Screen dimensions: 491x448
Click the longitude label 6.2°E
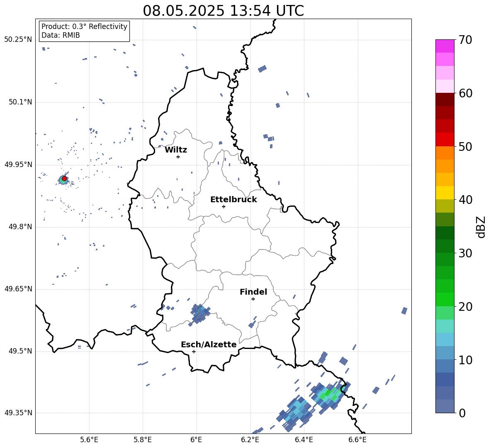tap(250, 440)
